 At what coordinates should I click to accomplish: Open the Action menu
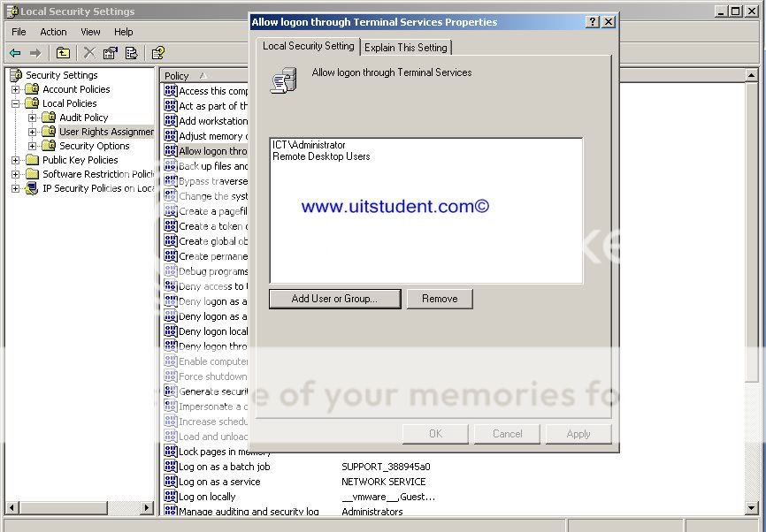53,32
